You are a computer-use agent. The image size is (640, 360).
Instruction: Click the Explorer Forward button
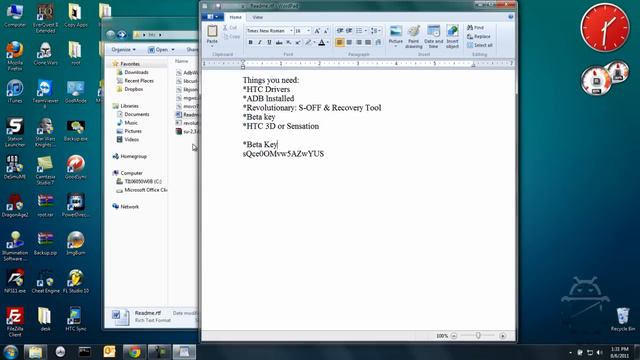(x=122, y=35)
